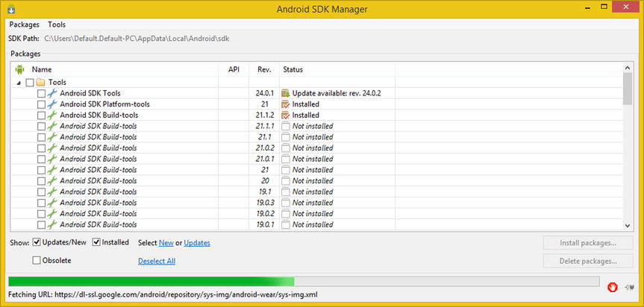Image resolution: width=644 pixels, height=307 pixels.
Task: Click the green fetching progress bar
Action: (304, 281)
